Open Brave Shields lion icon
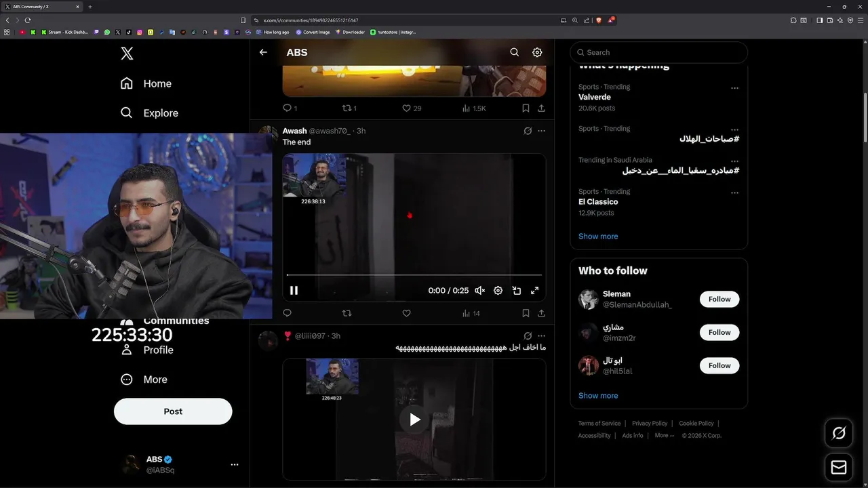This screenshot has width=868, height=488. (x=599, y=20)
